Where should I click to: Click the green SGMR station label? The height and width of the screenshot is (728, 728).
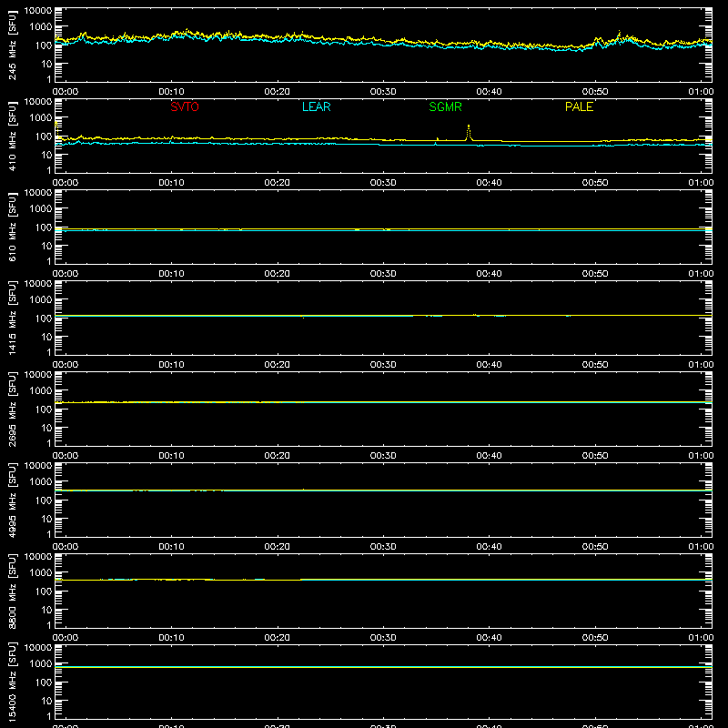pos(445,106)
